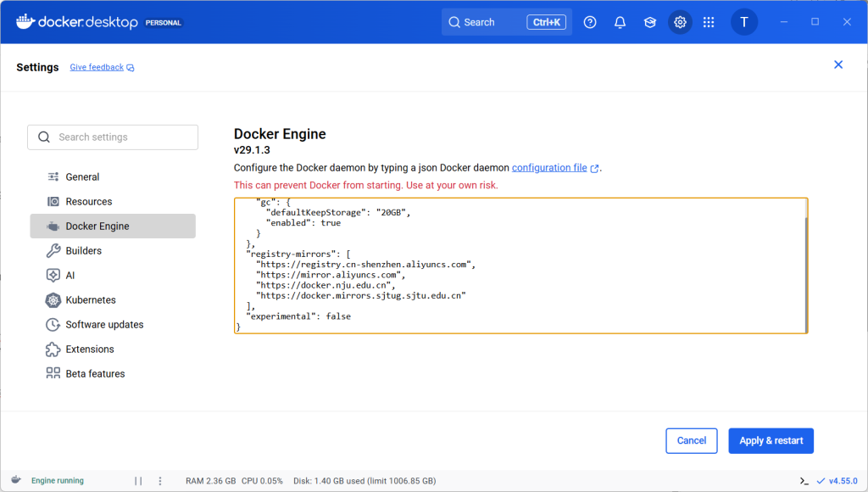The image size is (868, 492).
Task: Open the Resources settings section
Action: pyautogui.click(x=89, y=202)
